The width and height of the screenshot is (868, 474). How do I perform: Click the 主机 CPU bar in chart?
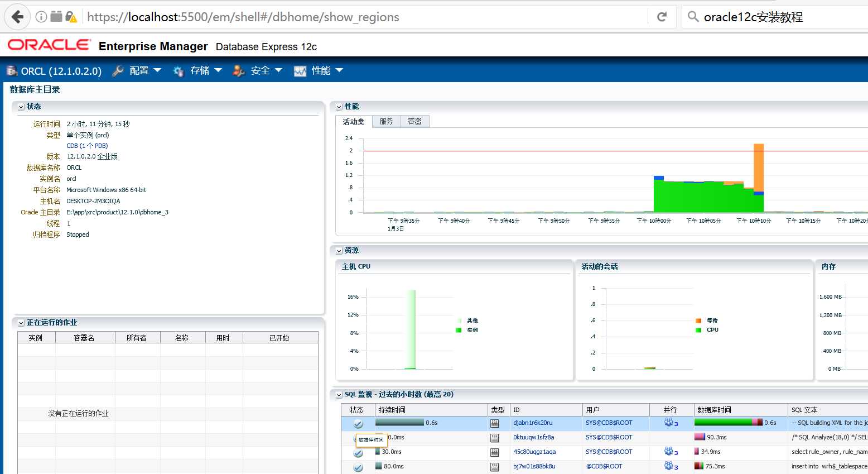[x=411, y=329]
